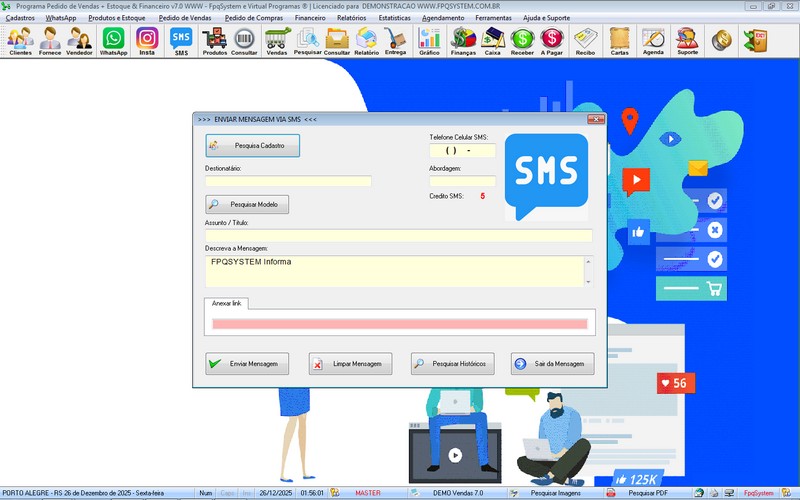
Task: Click the Enviar Mensagem button
Action: pos(247,364)
